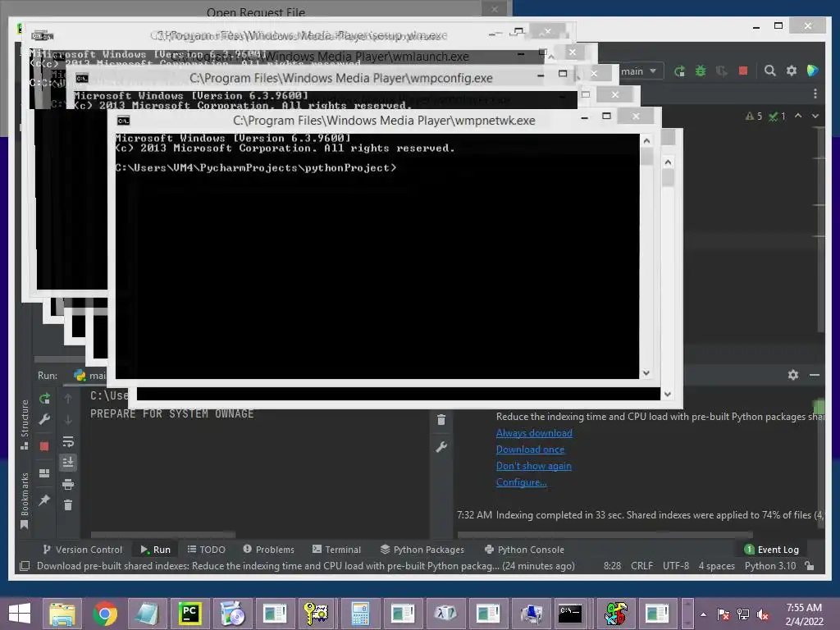
Task: Click the 'Always download' link
Action: click(x=534, y=433)
